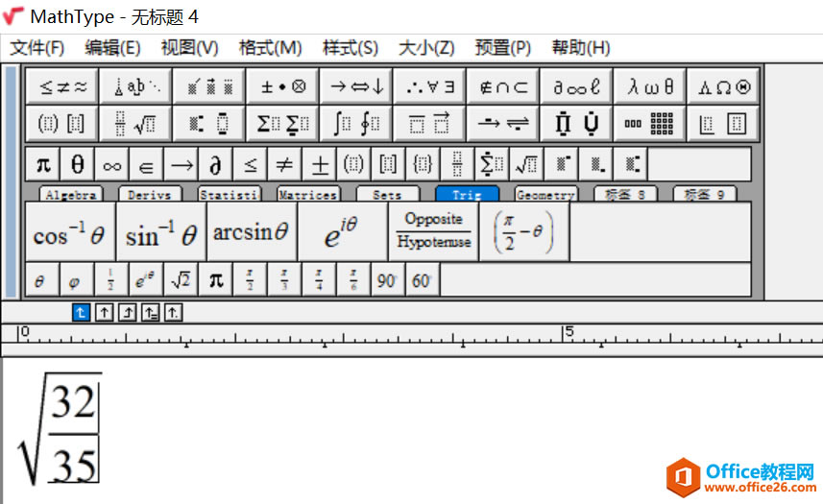Open the operator symbols palette (± • ⊗)
Viewport: 823px width, 504px height.
[x=282, y=86]
